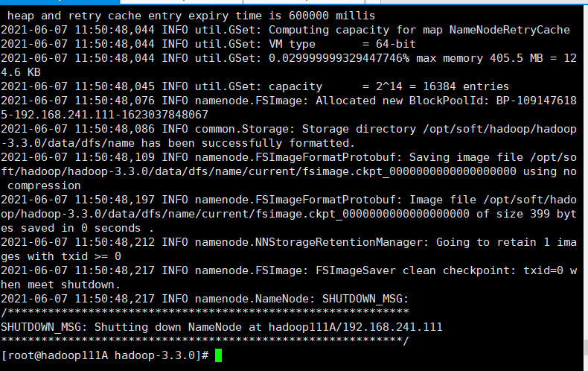This screenshot has height=371, width=588.
Task: Open the second session tab
Action: (x=182, y=2)
